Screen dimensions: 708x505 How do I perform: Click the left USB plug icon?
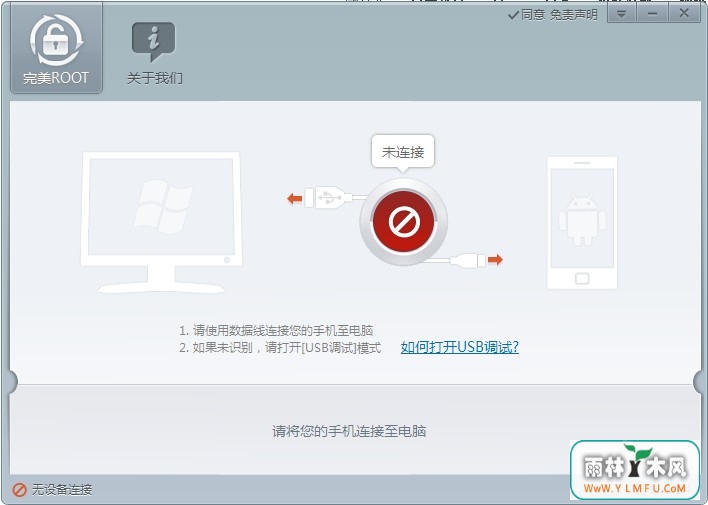tap(327, 197)
